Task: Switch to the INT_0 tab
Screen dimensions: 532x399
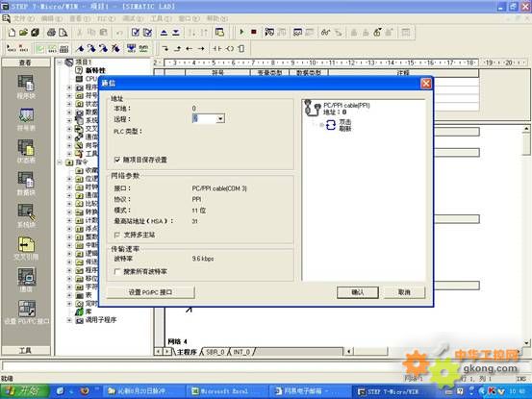Action: pyautogui.click(x=241, y=352)
